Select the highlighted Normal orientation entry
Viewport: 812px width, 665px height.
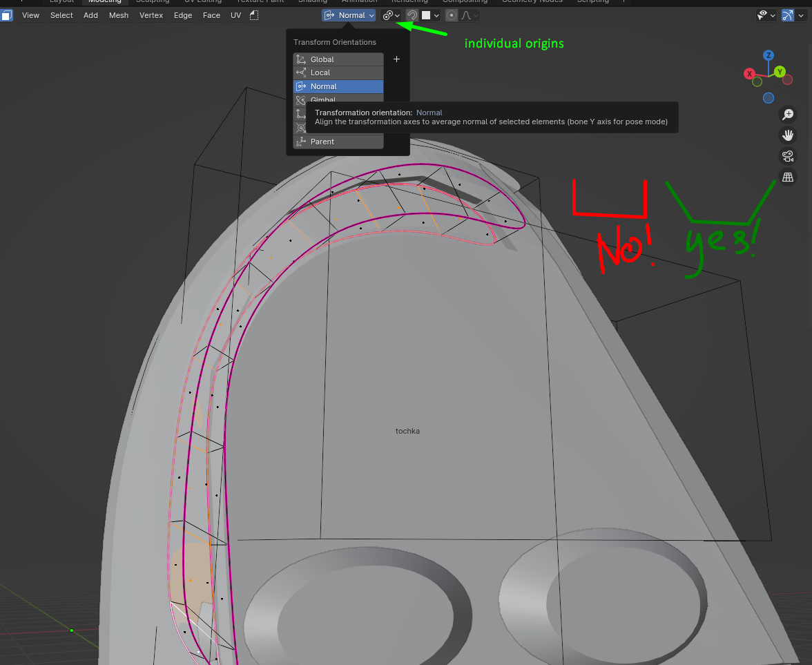[x=338, y=86]
